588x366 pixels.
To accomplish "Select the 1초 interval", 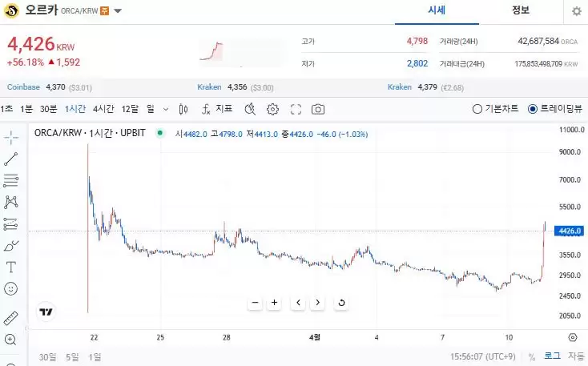I will click(6, 109).
